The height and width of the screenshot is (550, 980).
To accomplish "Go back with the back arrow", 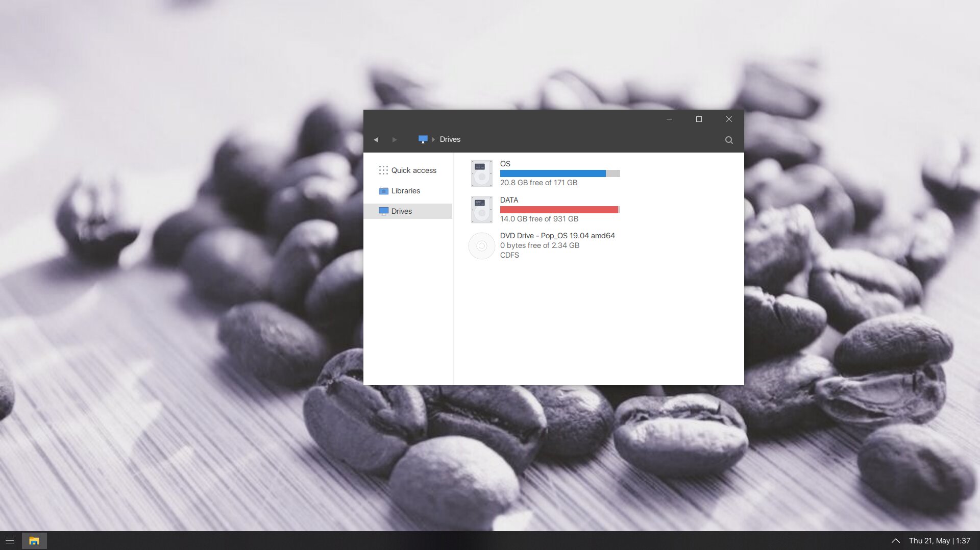I will tap(376, 140).
